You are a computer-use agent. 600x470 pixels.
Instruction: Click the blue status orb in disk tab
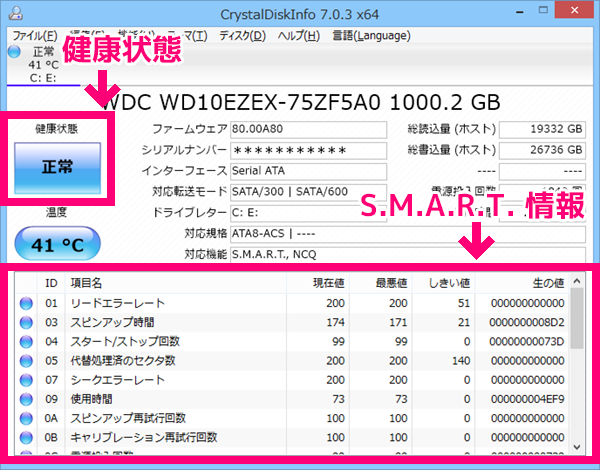[x=14, y=51]
